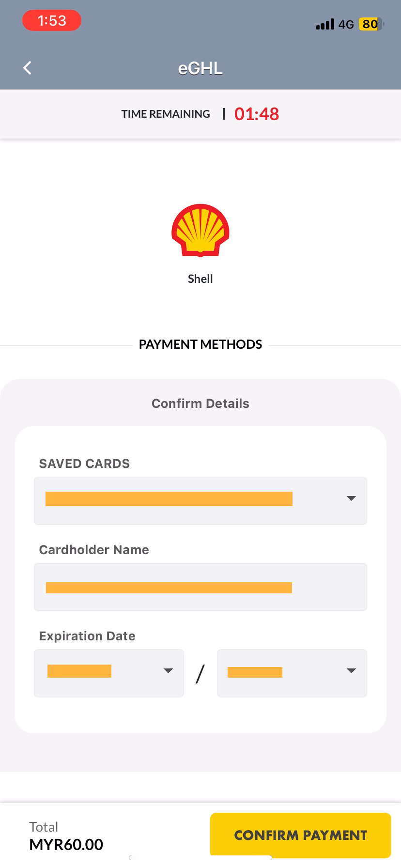Tap the Payment Methods heading
Image resolution: width=401 pixels, height=868 pixels.
[200, 344]
